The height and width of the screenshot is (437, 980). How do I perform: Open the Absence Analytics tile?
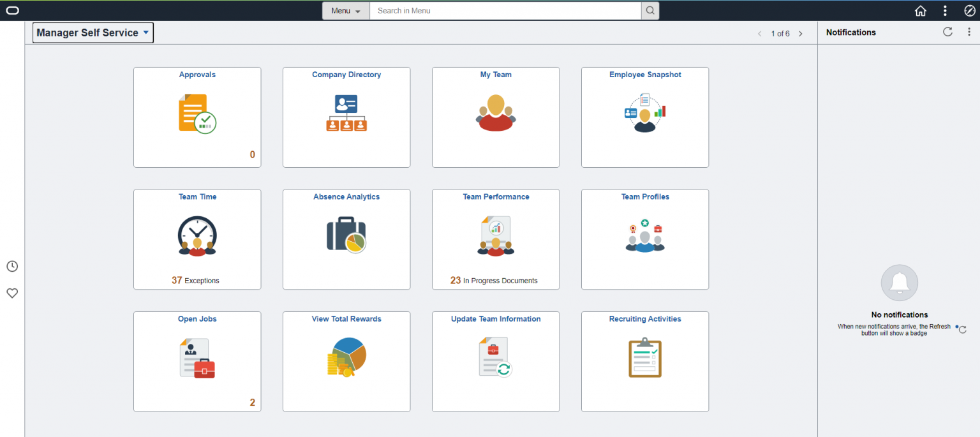pyautogui.click(x=346, y=239)
